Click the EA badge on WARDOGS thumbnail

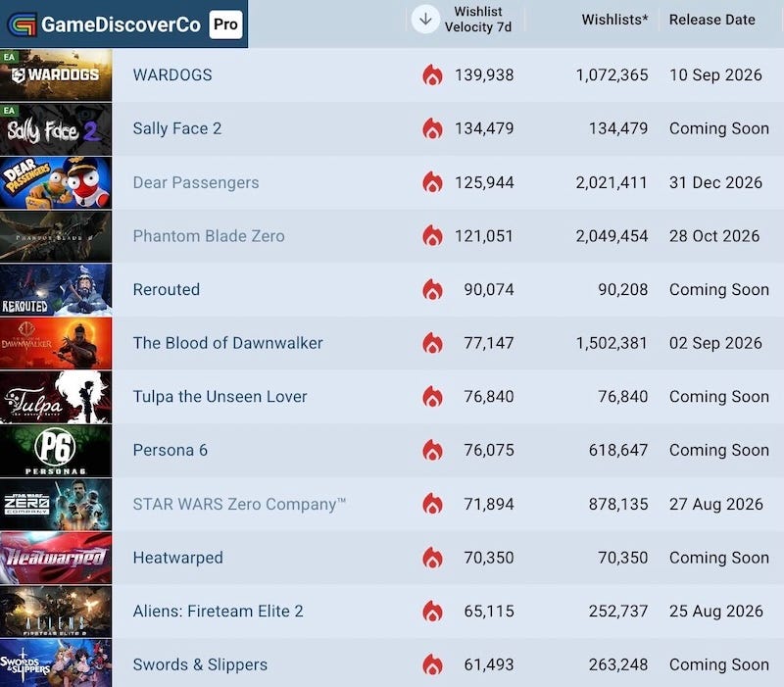(9, 57)
